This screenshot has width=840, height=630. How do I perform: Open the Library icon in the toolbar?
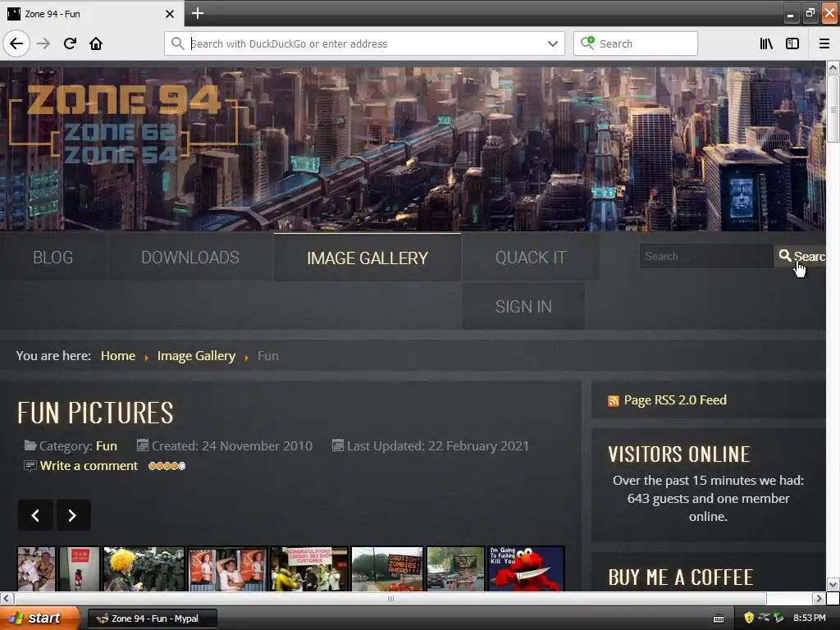click(766, 43)
